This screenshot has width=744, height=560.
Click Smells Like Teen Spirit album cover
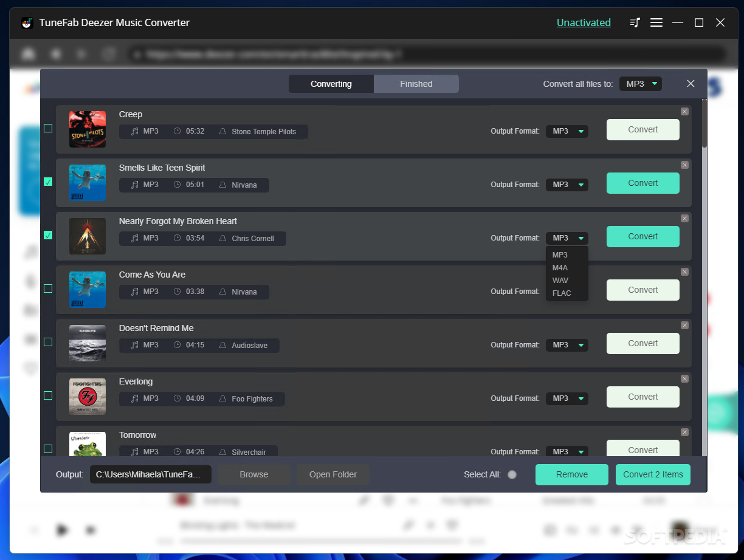pos(88,183)
